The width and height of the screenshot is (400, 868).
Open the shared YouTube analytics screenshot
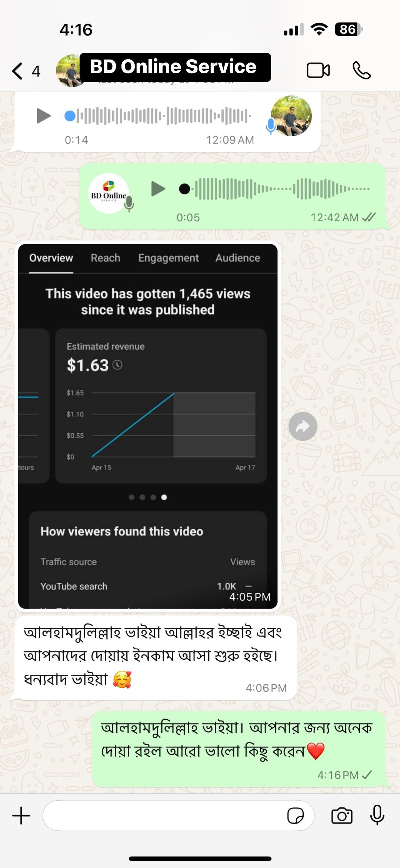click(x=148, y=426)
